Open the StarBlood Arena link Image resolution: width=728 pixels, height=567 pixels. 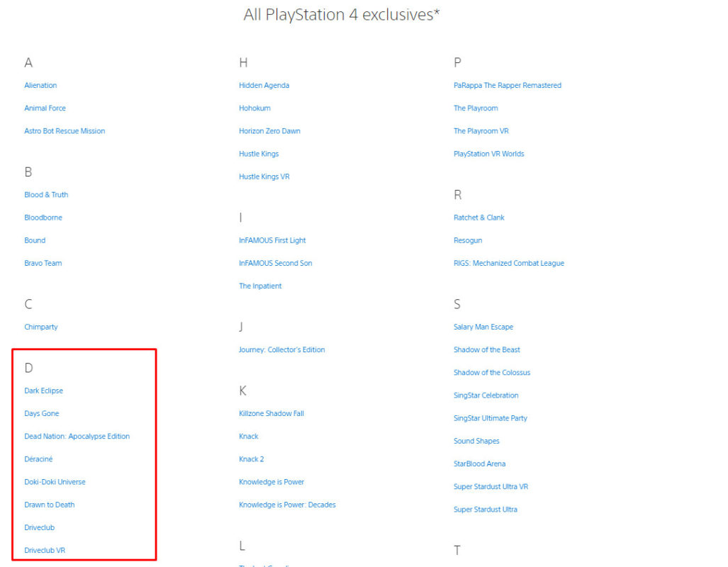(480, 464)
